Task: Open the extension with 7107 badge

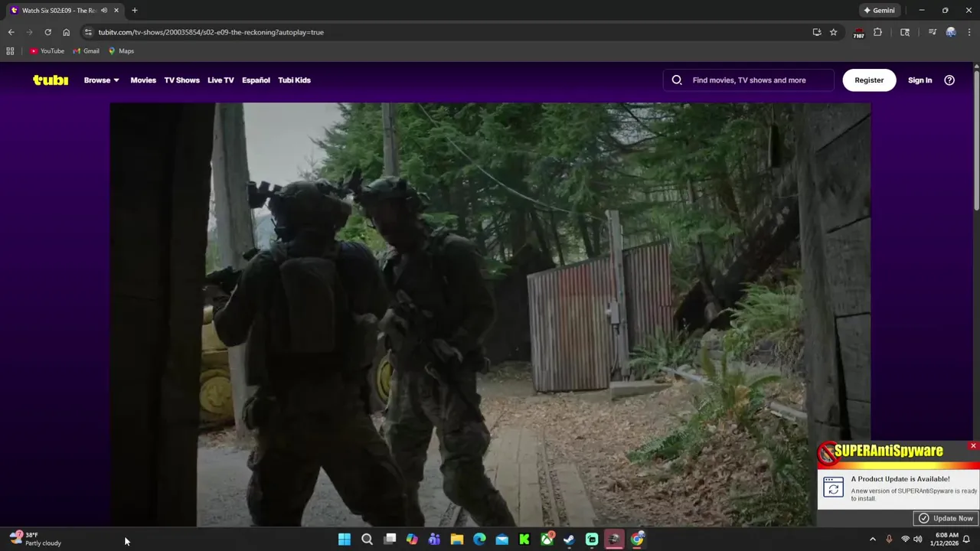Action: [x=858, y=32]
